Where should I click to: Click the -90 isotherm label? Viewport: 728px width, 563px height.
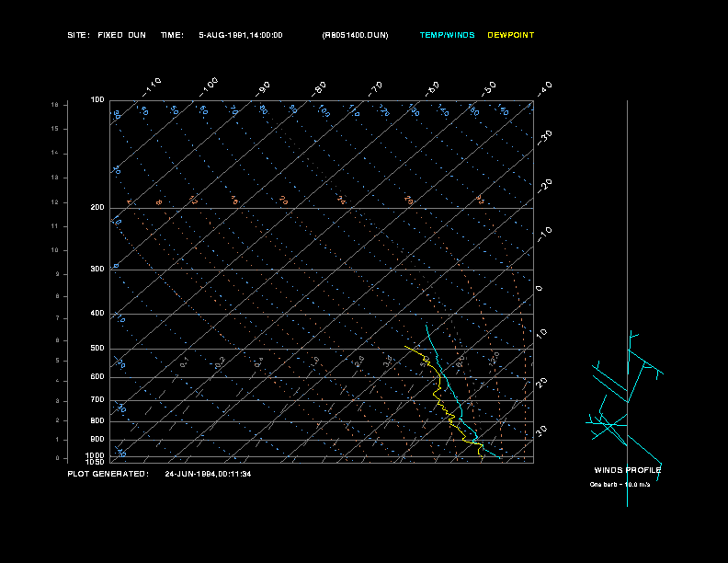pos(263,89)
